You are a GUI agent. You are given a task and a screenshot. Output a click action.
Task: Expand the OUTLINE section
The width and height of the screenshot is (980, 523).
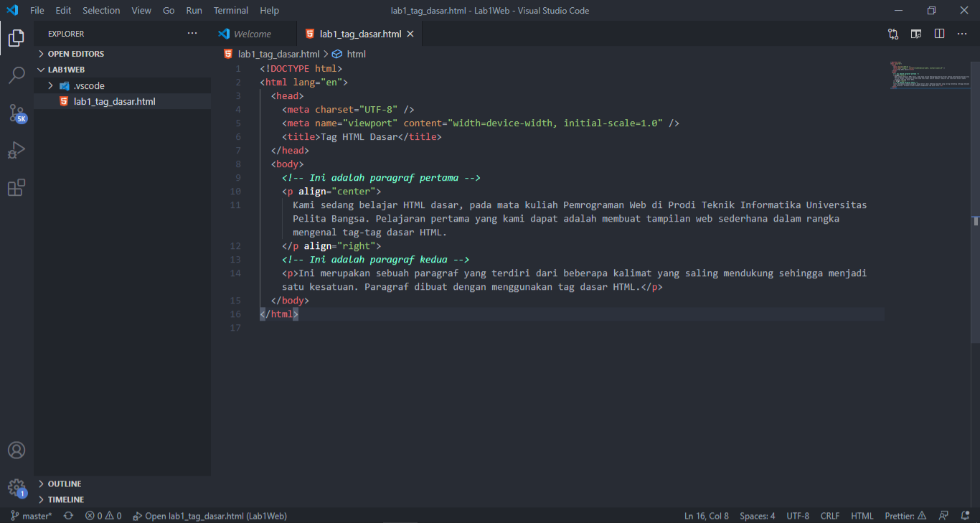pyautogui.click(x=63, y=484)
